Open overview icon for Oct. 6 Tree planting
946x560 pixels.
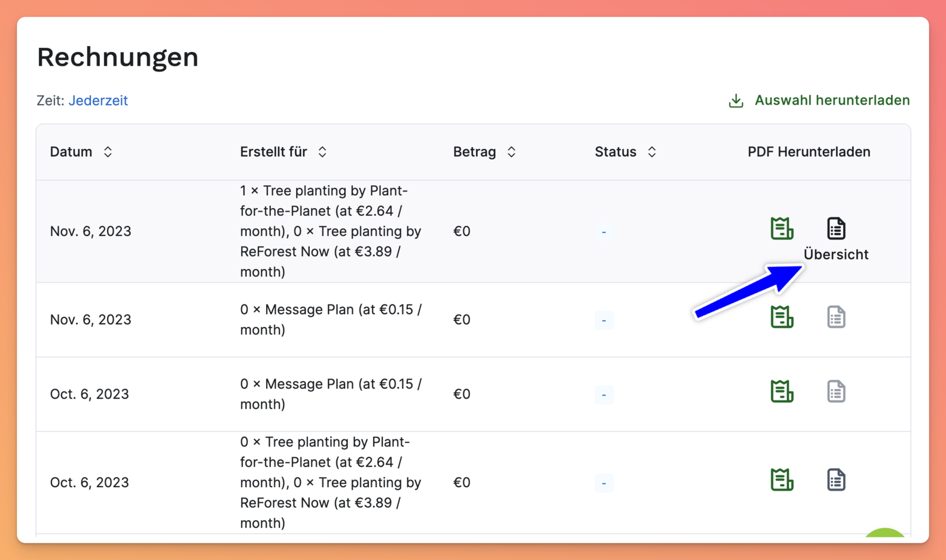point(835,480)
